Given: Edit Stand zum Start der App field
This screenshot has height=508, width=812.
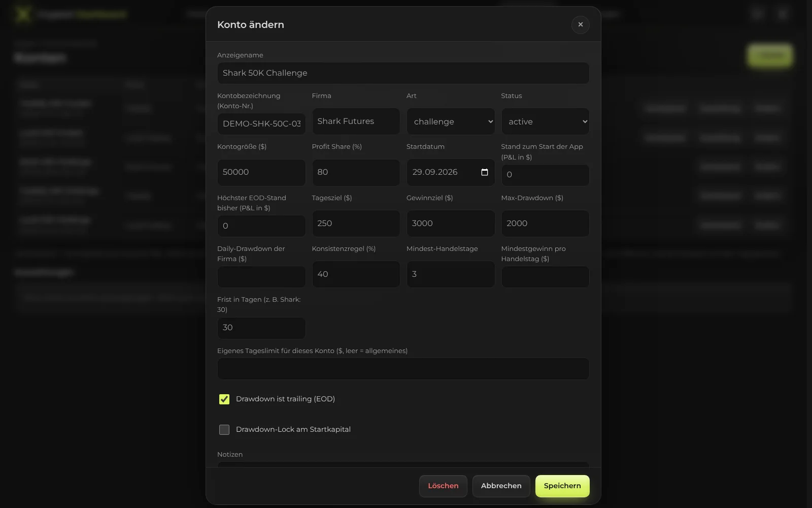Looking at the screenshot, I should [545, 175].
